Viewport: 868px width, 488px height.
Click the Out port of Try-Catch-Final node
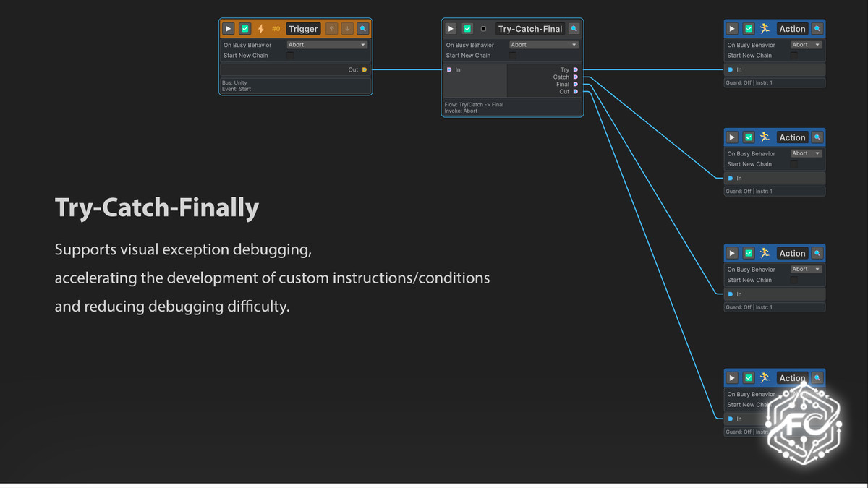tap(576, 91)
